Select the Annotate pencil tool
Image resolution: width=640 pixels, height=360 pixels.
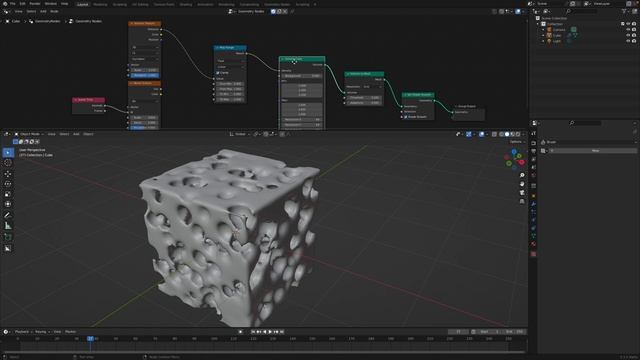8,215
